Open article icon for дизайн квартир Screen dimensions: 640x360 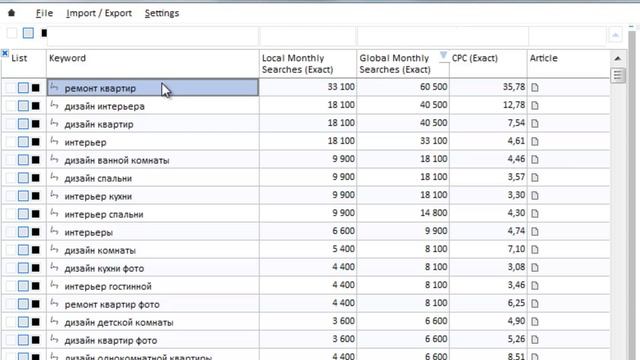535,124
